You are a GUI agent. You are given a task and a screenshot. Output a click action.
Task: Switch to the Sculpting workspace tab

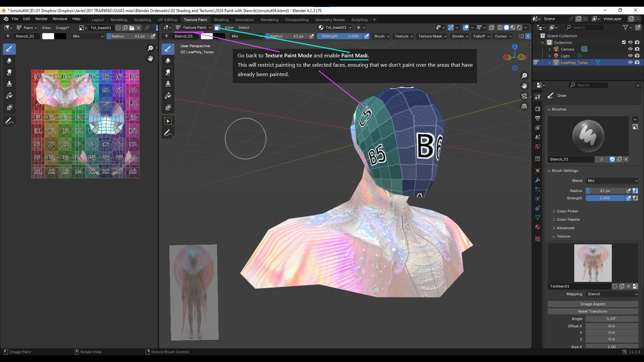point(143,19)
